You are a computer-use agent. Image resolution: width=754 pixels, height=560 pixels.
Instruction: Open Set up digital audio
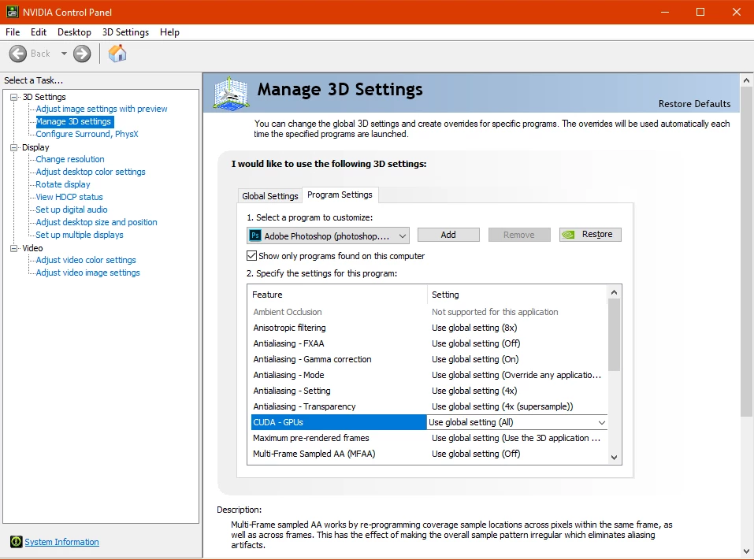coord(72,210)
